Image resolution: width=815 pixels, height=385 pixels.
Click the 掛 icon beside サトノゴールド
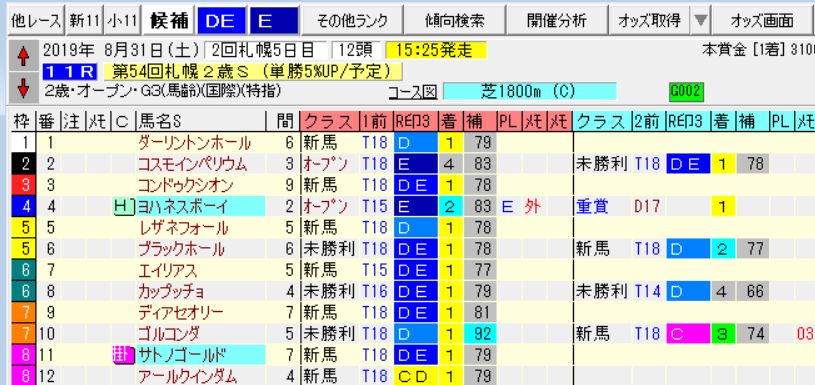pos(123,355)
